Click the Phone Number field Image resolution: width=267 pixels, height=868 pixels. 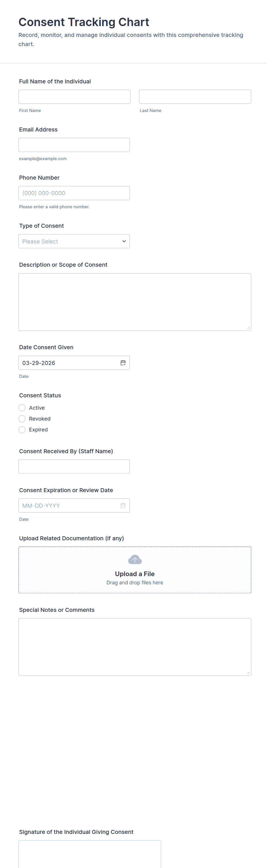tap(74, 193)
